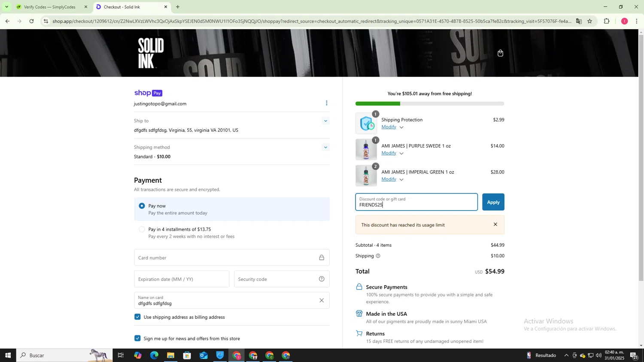Close the Verify Codes SimplyCodes tab

85,7
